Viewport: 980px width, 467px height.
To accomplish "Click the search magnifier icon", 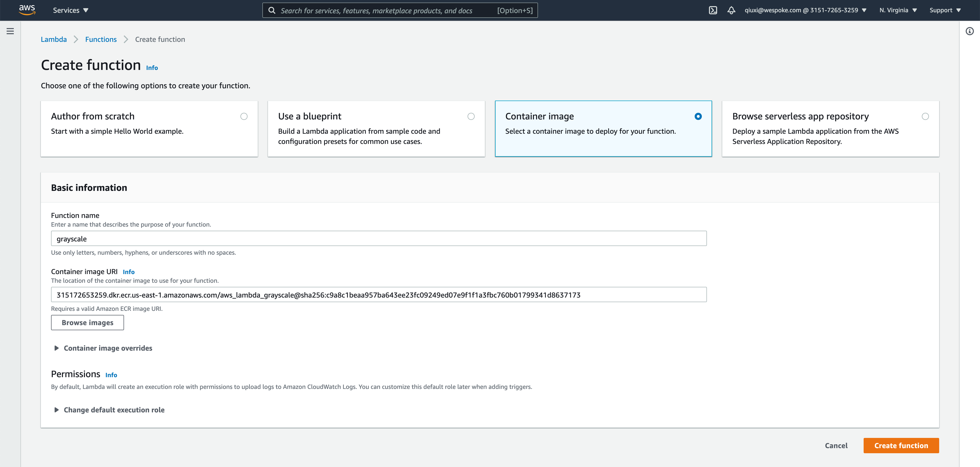I will tap(272, 10).
